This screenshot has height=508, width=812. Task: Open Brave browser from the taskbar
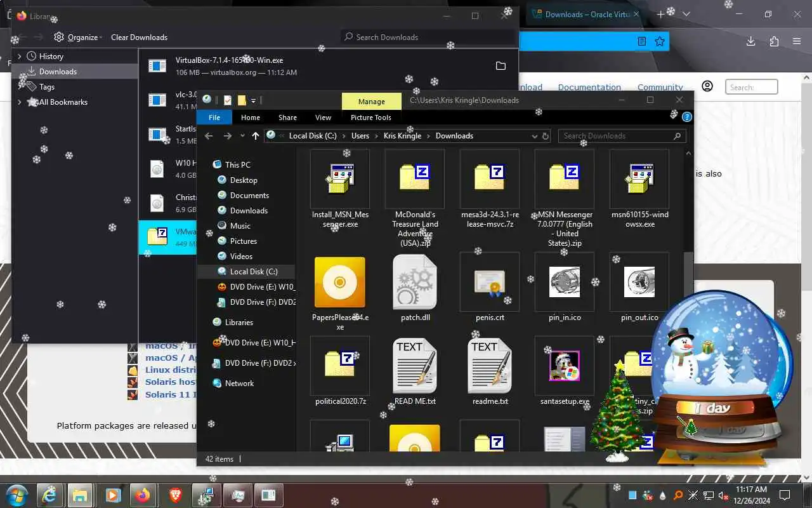[174, 495]
